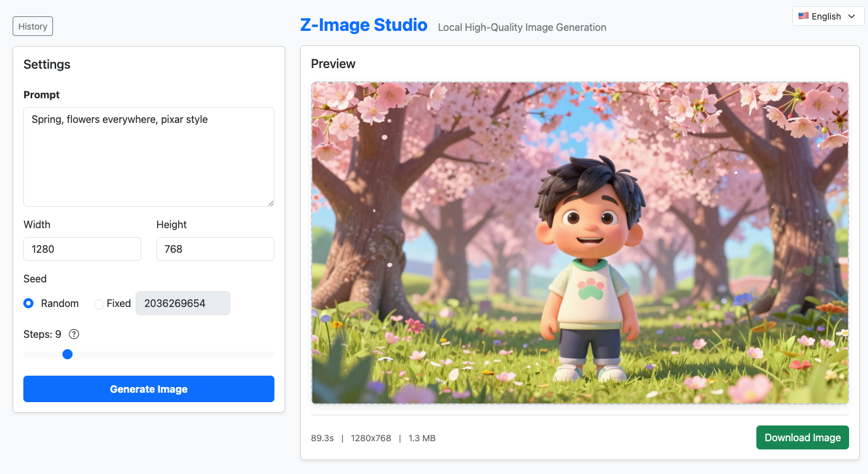Image resolution: width=868 pixels, height=474 pixels.
Task: Select the Fixed seed radio button
Action: (x=98, y=304)
